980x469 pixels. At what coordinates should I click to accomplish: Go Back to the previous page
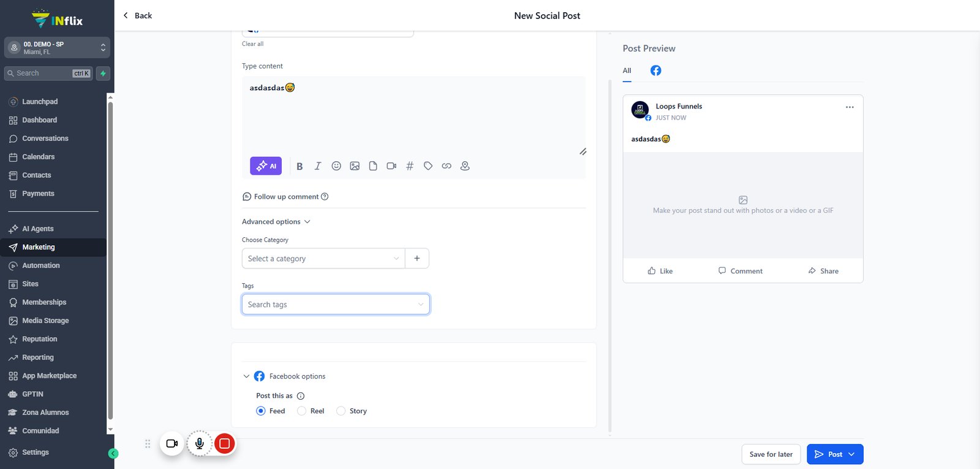tap(137, 15)
